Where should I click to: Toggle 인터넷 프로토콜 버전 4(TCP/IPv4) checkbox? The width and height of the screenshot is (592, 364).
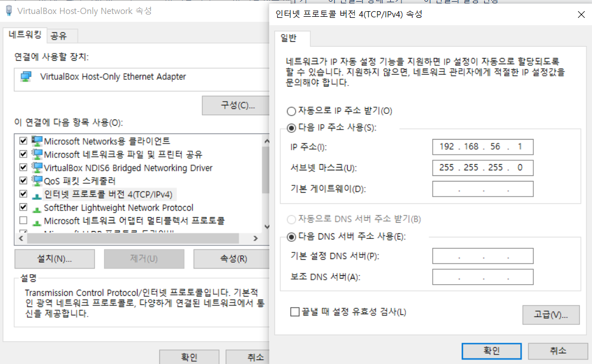23,194
